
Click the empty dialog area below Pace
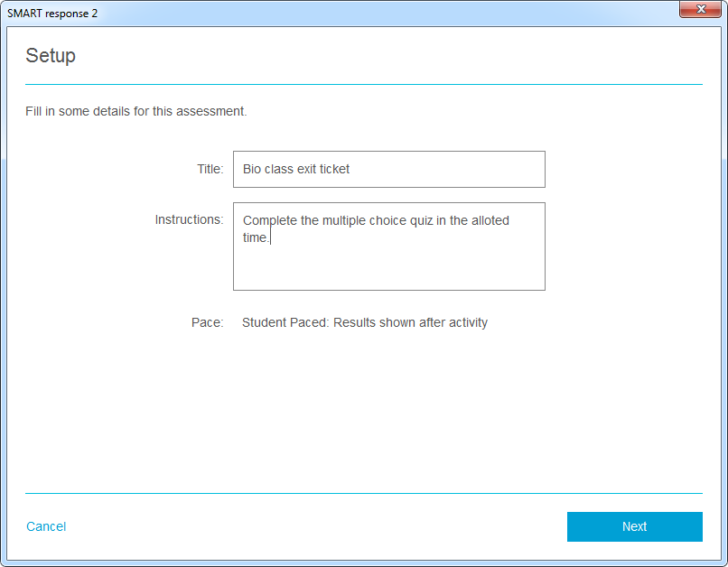[x=361, y=406]
